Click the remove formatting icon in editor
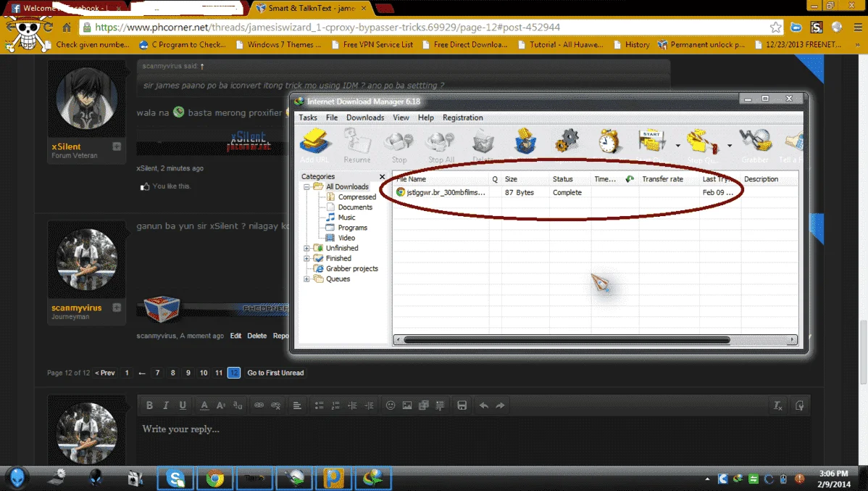The height and width of the screenshot is (491, 868). 777,405
